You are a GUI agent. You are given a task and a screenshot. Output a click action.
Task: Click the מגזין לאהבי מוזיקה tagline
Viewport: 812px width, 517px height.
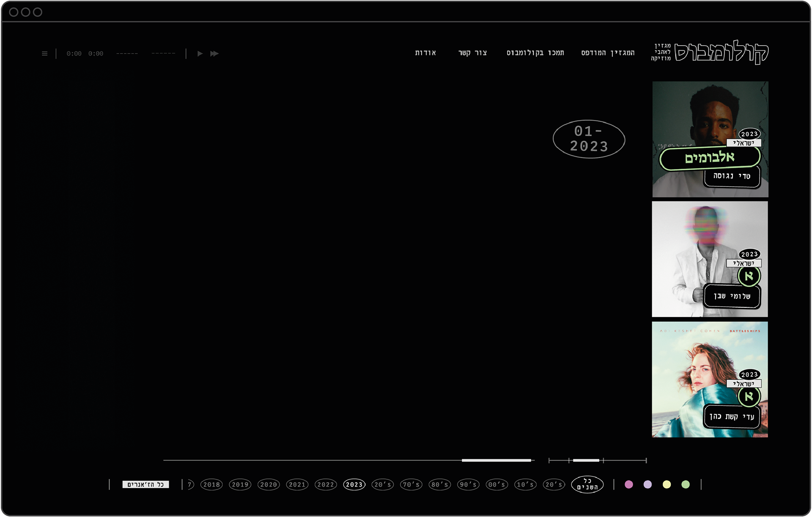point(661,52)
